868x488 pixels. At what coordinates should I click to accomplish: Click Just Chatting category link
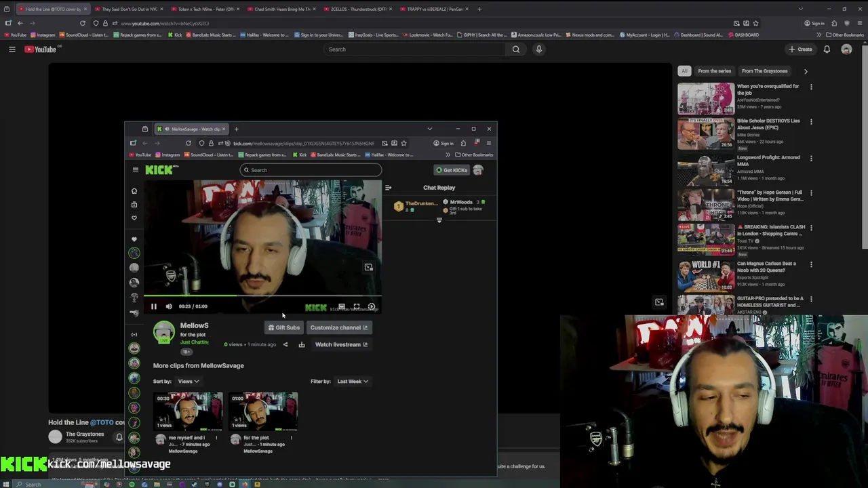(194, 342)
